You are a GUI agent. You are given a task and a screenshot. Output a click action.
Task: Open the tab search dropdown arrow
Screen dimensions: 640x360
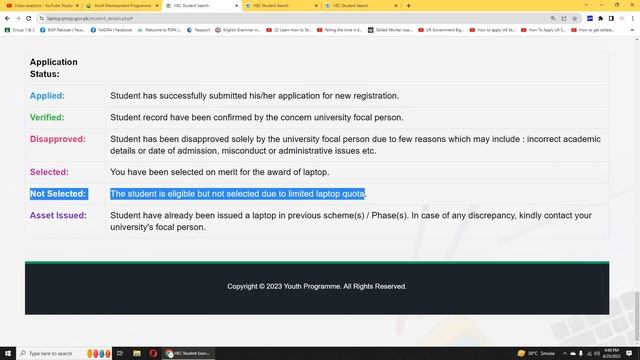point(587,5)
